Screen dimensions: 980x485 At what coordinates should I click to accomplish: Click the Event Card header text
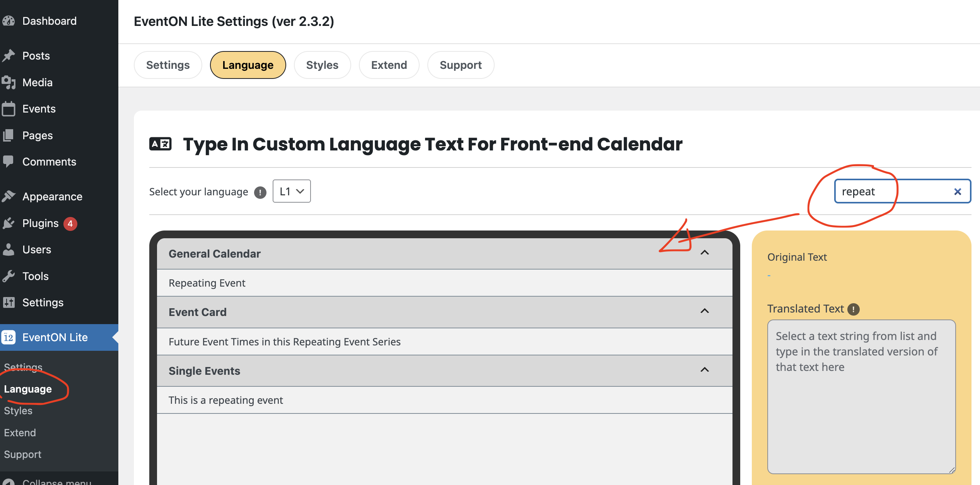click(x=198, y=312)
